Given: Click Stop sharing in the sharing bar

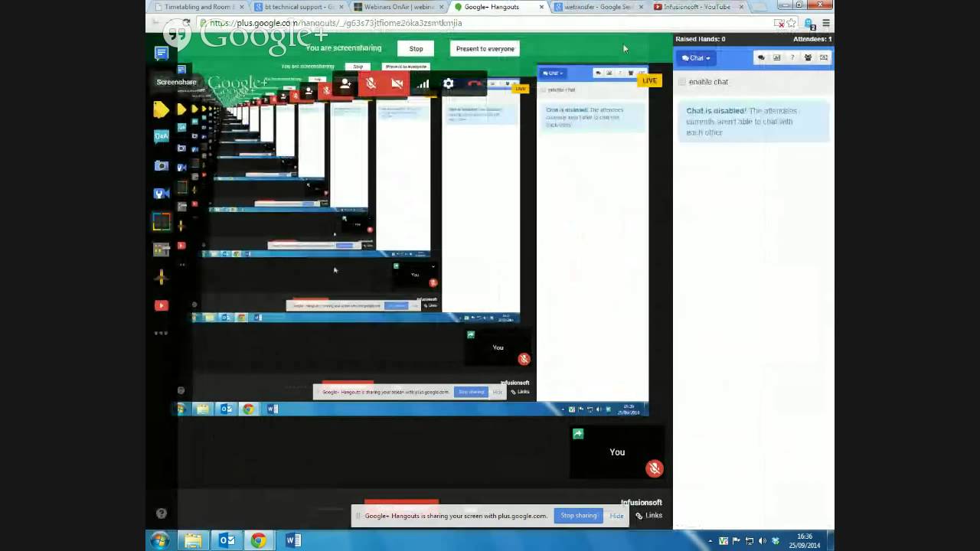Looking at the screenshot, I should point(579,516).
